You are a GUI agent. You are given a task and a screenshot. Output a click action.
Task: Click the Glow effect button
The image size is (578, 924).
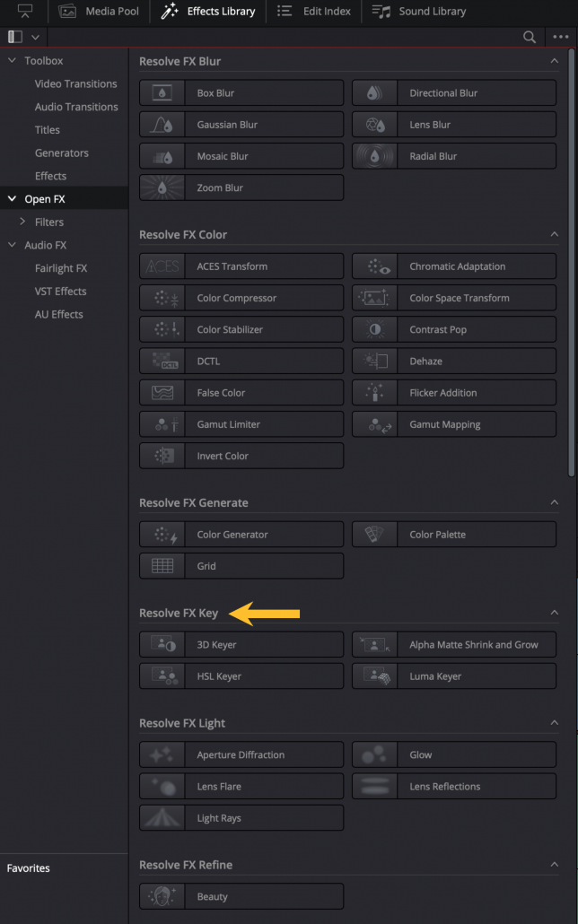(454, 754)
